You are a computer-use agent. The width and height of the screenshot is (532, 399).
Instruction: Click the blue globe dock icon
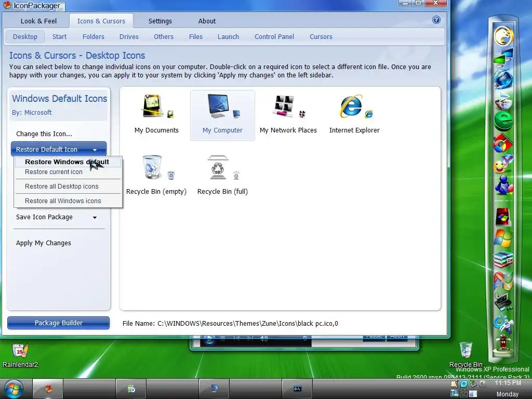point(503,79)
